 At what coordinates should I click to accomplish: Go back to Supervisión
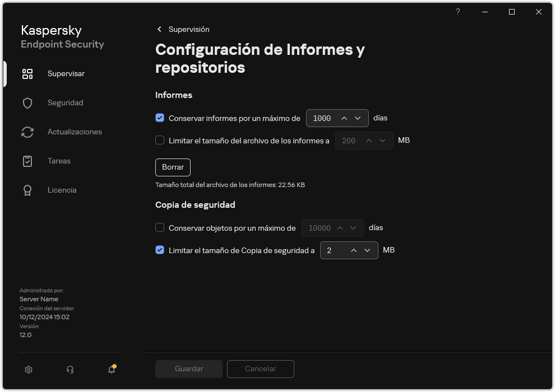point(184,29)
